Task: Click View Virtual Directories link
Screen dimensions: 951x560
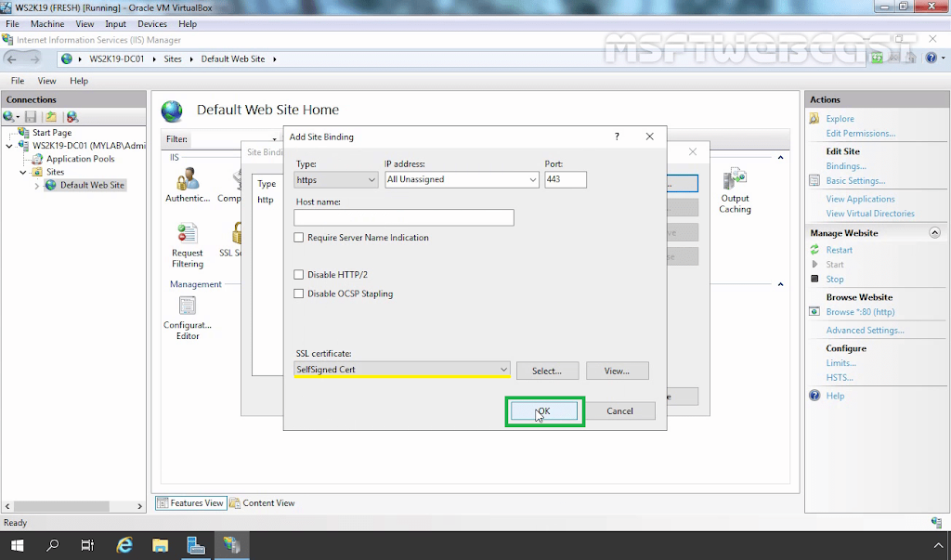Action: tap(870, 213)
